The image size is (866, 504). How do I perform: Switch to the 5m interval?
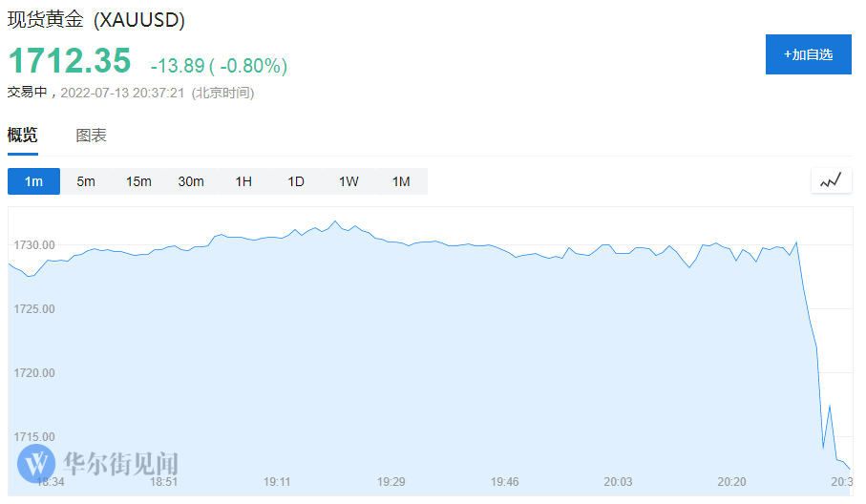[86, 181]
